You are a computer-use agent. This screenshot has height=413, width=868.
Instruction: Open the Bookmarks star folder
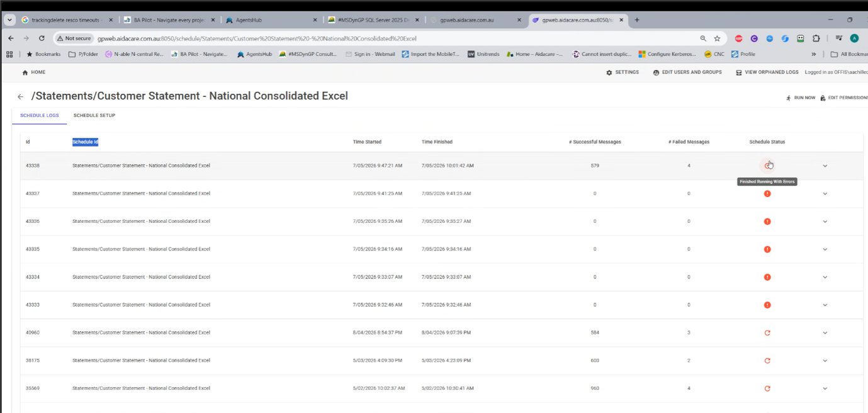[43, 54]
